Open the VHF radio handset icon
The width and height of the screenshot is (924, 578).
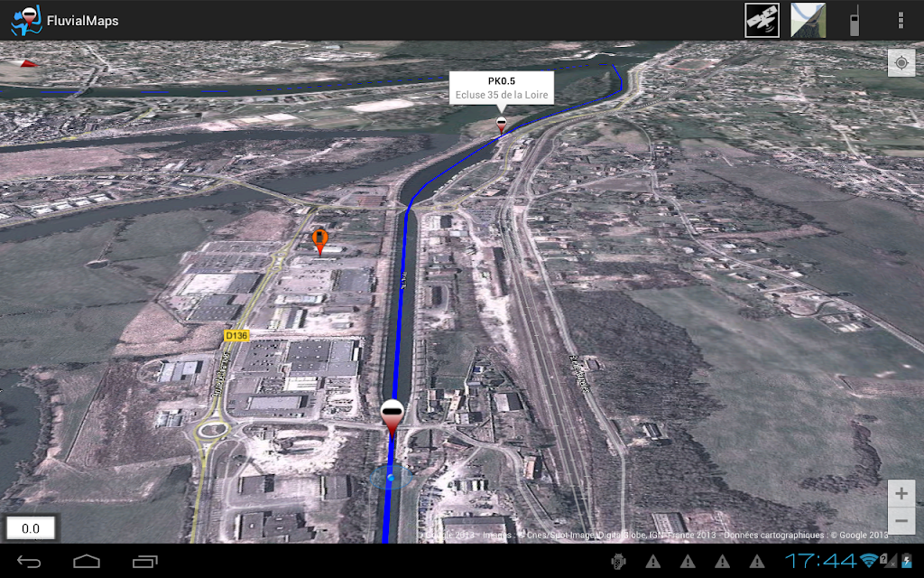coord(854,21)
